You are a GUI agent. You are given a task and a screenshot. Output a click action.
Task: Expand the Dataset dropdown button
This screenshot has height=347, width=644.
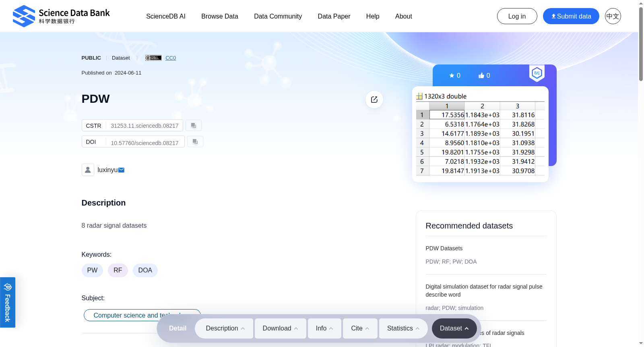(454, 328)
